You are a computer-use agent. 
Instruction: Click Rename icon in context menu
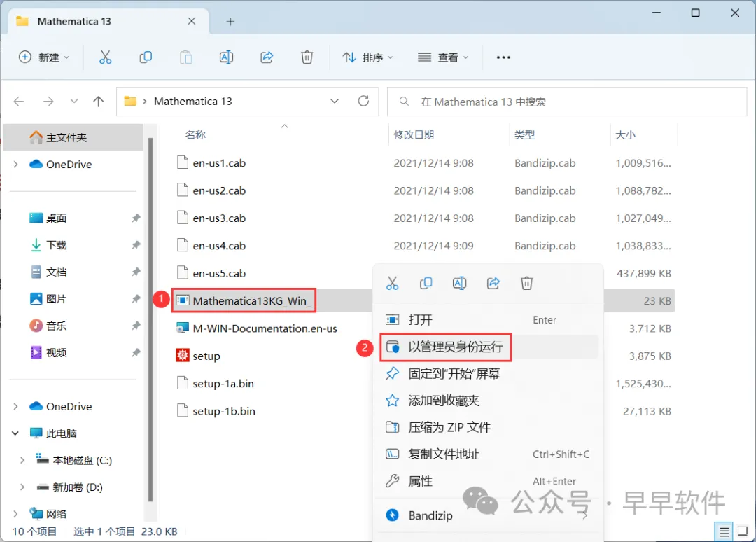coord(459,283)
